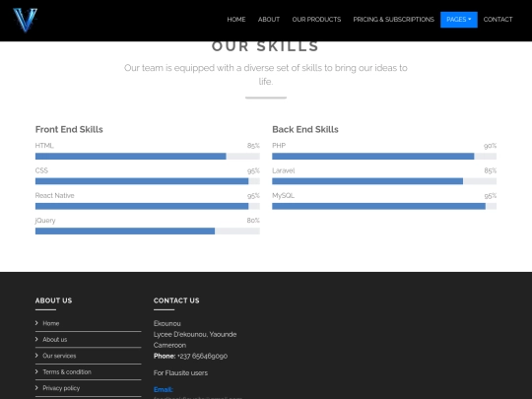This screenshot has height=399, width=532.
Task: Open the footer Our services link
Action: [59, 356]
